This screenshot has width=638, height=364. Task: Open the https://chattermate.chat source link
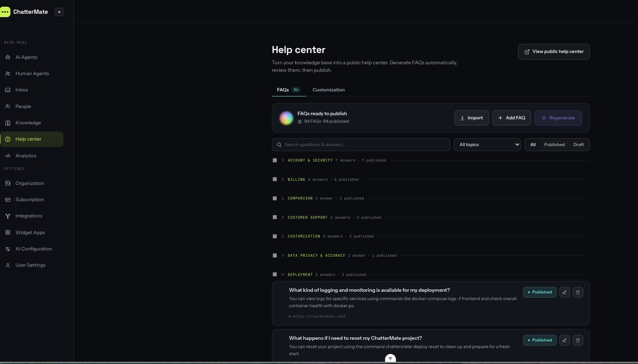click(319, 316)
